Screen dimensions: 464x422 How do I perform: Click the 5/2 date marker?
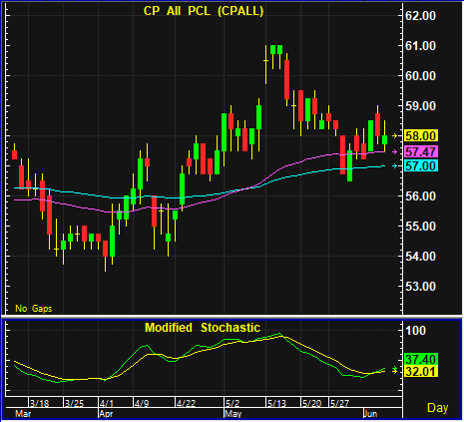click(x=232, y=403)
